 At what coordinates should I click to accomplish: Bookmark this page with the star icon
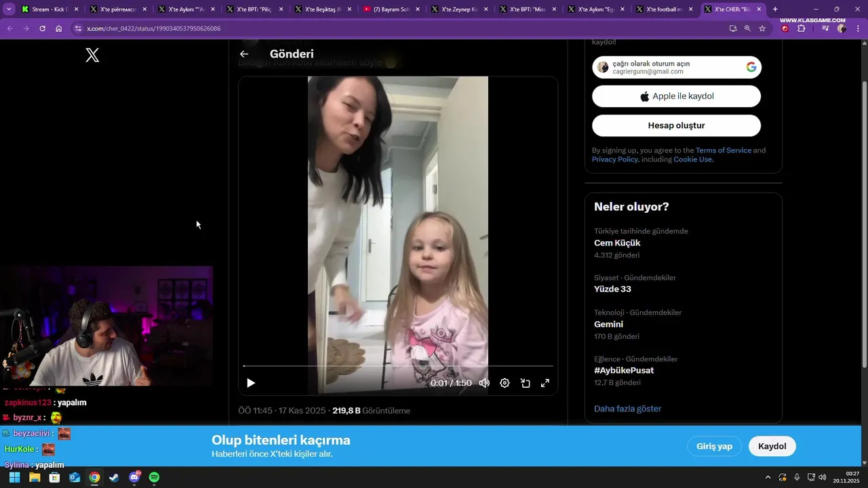coord(762,28)
